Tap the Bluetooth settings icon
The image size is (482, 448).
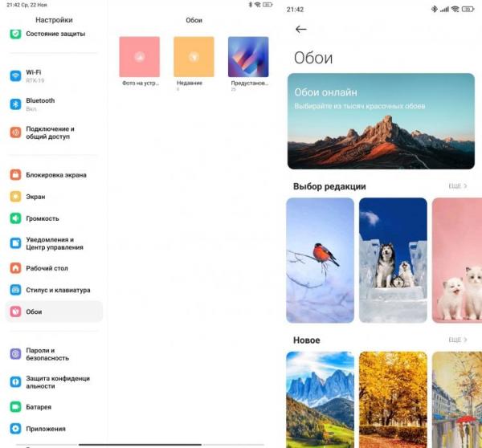tap(15, 104)
